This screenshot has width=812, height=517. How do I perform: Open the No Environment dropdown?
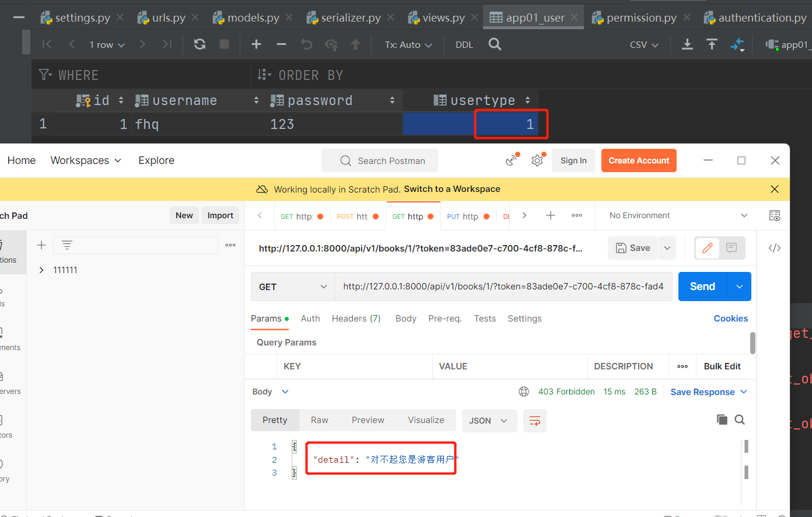pos(678,215)
